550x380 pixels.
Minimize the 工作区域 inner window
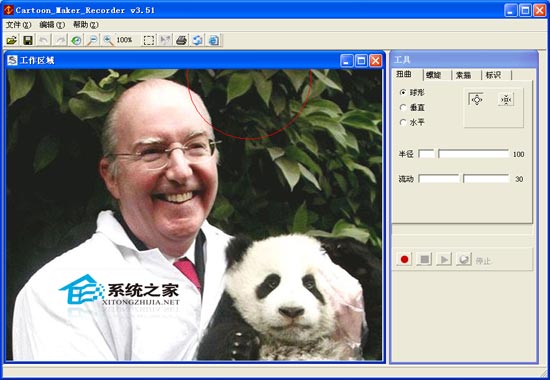point(346,61)
